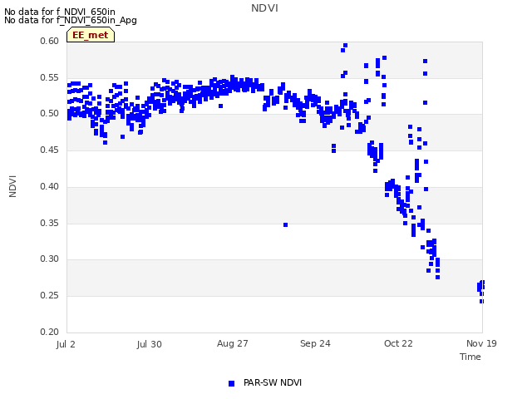Screen dimensions: 532x399
Task: Click the isolated outlier point near 0.35
Action: click(286, 225)
